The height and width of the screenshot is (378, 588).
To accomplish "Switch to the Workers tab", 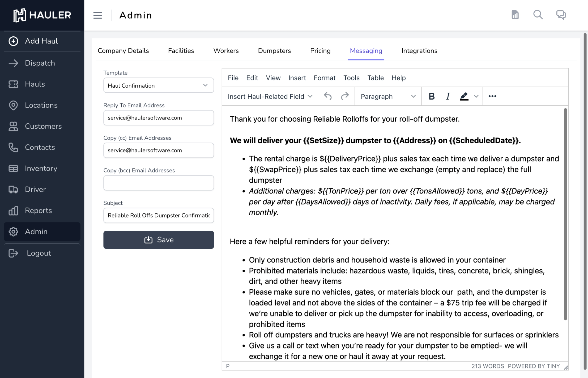I will click(x=226, y=51).
